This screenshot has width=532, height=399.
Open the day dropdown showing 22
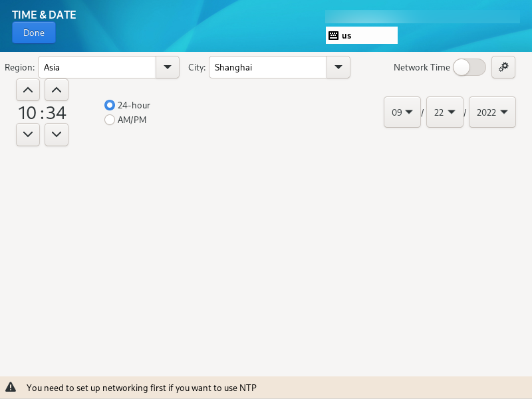click(445, 112)
